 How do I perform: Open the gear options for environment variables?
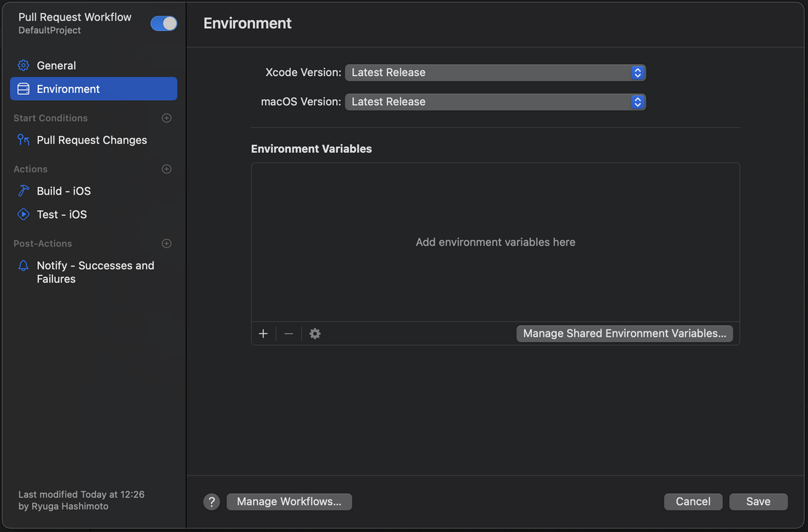(314, 333)
